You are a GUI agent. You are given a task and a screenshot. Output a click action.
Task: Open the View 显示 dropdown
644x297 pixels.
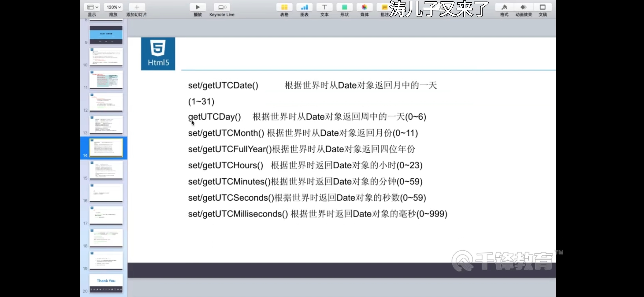[x=92, y=7]
